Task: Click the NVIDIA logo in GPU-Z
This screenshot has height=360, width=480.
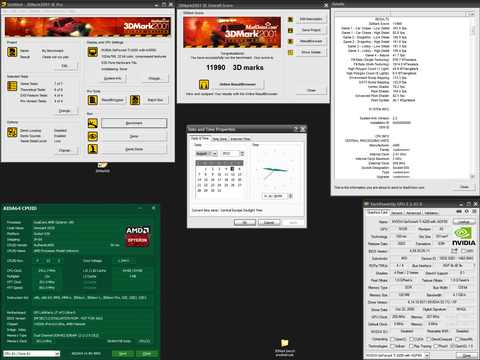Action: [464, 236]
